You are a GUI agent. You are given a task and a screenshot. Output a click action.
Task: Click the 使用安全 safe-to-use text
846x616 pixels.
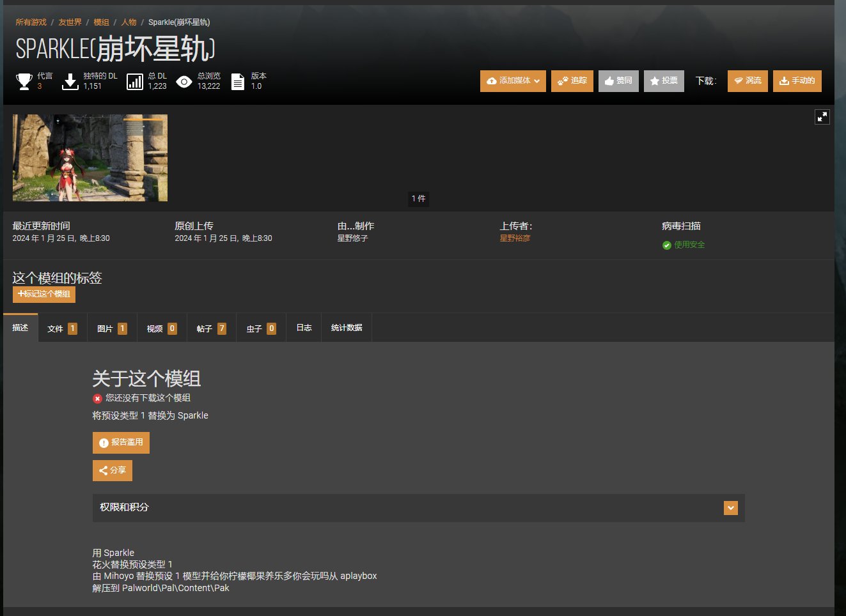click(x=689, y=245)
